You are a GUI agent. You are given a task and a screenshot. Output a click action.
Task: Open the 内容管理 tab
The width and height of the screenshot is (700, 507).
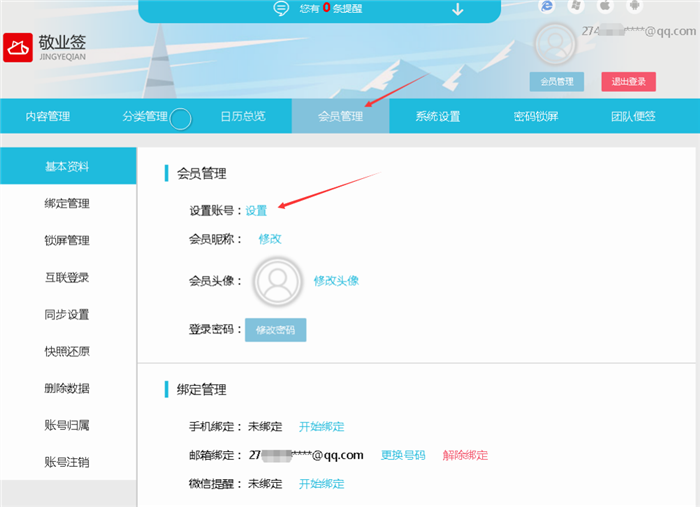48,117
